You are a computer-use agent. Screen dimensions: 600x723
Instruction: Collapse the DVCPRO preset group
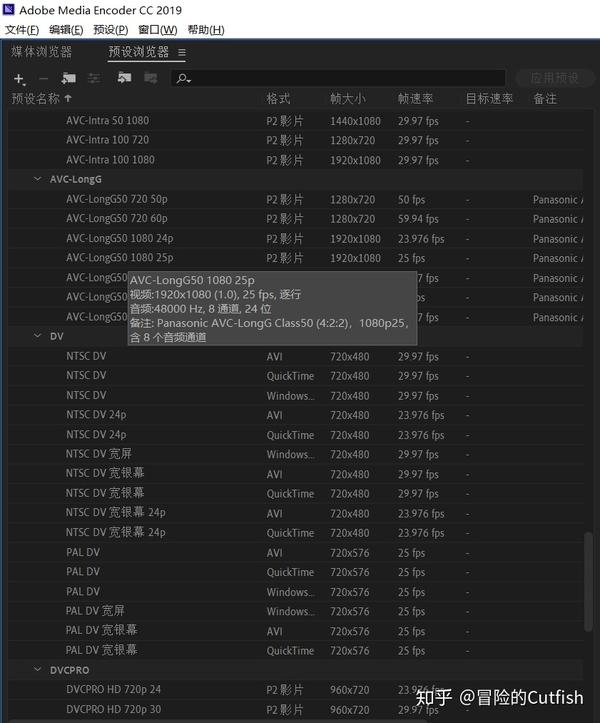pos(37,670)
